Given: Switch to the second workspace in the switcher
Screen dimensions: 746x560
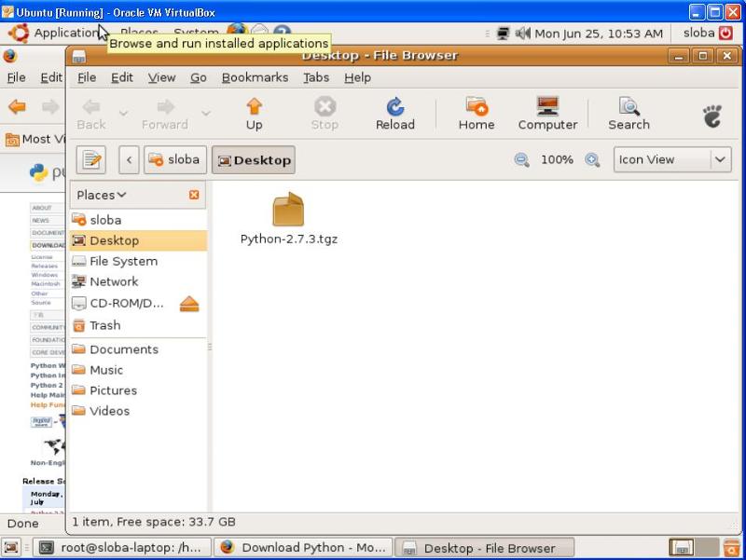Looking at the screenshot, I should tap(706, 548).
